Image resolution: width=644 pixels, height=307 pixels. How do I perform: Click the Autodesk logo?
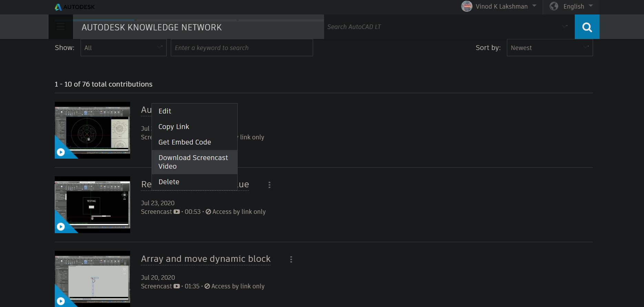[x=75, y=7]
